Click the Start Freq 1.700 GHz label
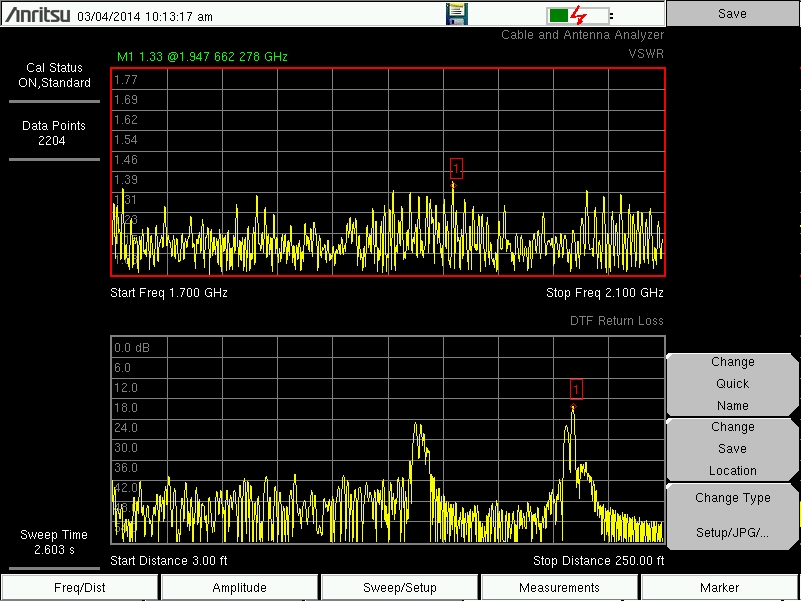801x601 pixels. (x=169, y=293)
